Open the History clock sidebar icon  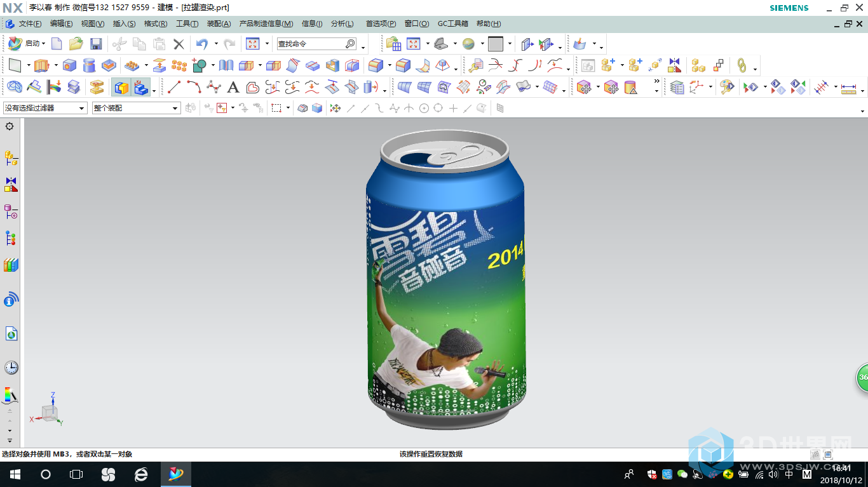point(11,368)
